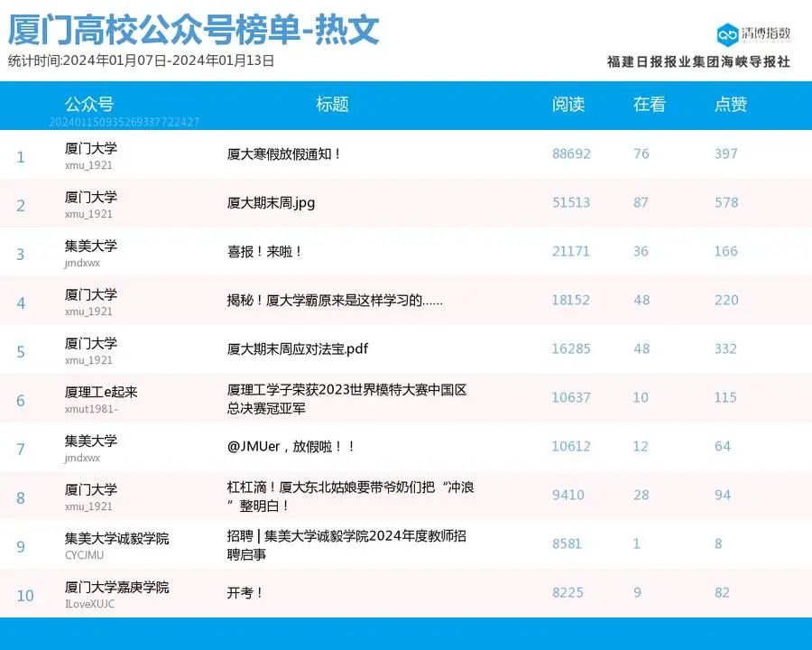Viewport: 812px width, 650px height.
Task: Click read count 18152
Action: (x=571, y=300)
